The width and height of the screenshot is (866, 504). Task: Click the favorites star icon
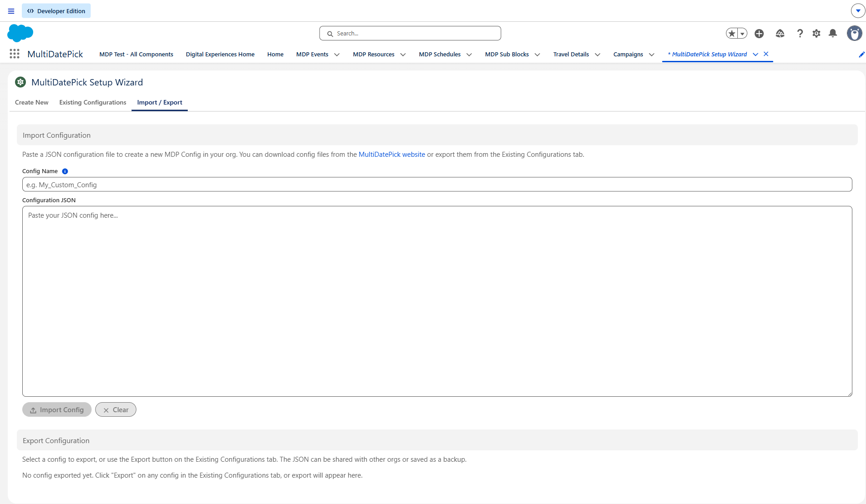731,33
